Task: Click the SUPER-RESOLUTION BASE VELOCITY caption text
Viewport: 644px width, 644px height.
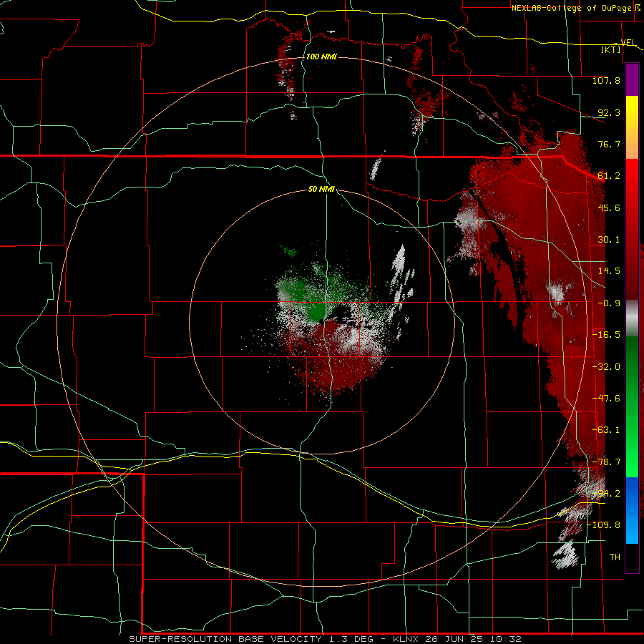Action: (x=225, y=639)
